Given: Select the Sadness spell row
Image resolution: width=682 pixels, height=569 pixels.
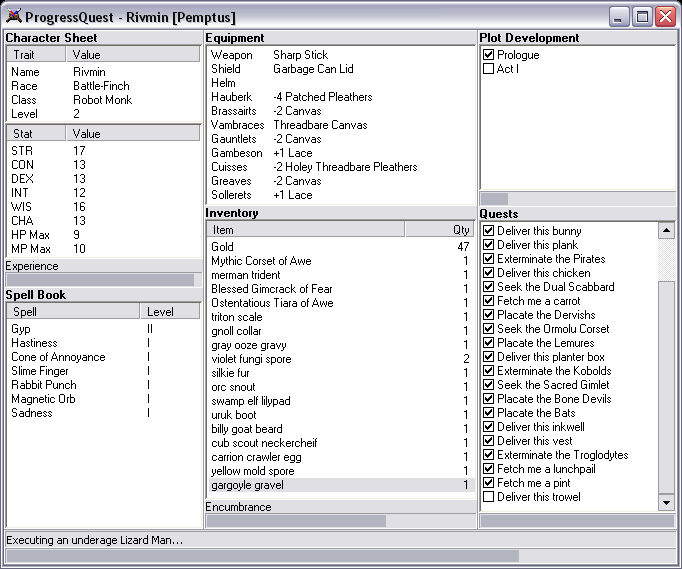Looking at the screenshot, I should [104, 413].
